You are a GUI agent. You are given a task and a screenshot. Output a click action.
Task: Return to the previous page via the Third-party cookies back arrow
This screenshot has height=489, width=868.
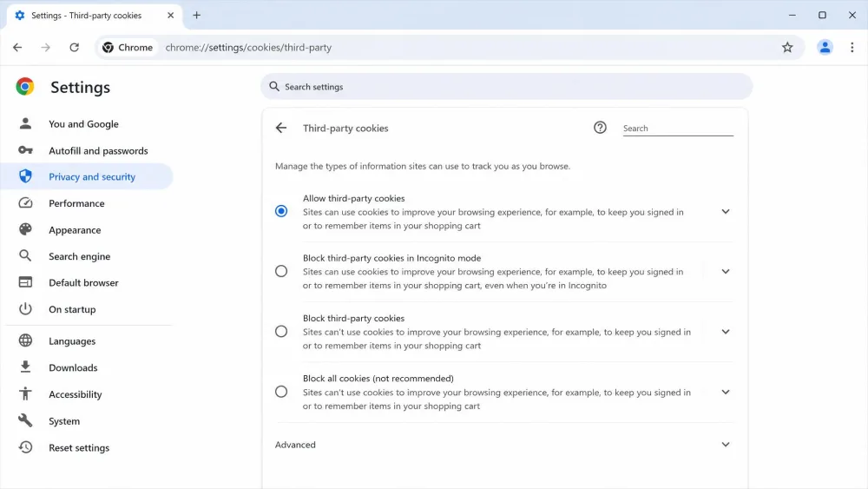[281, 128]
